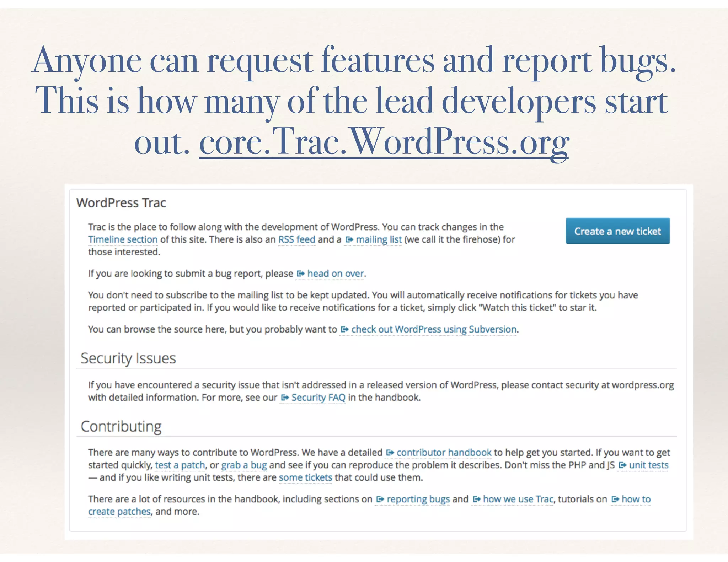Click external-link icon before how to
This screenshot has width=728, height=562.
coord(615,499)
